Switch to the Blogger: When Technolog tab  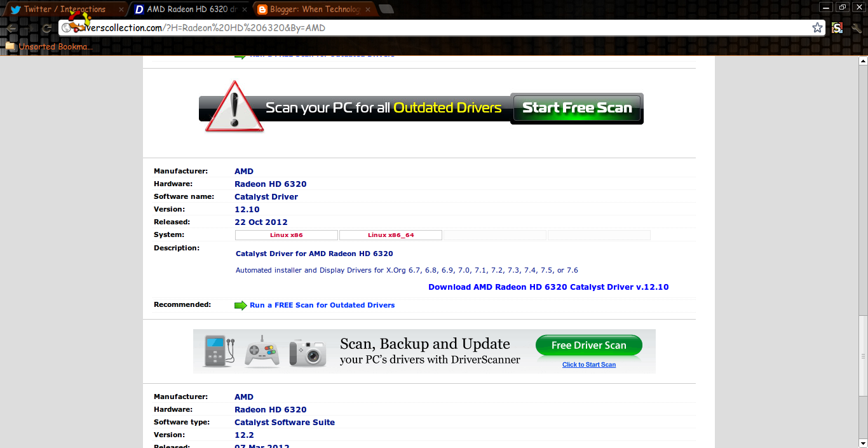coord(315,10)
